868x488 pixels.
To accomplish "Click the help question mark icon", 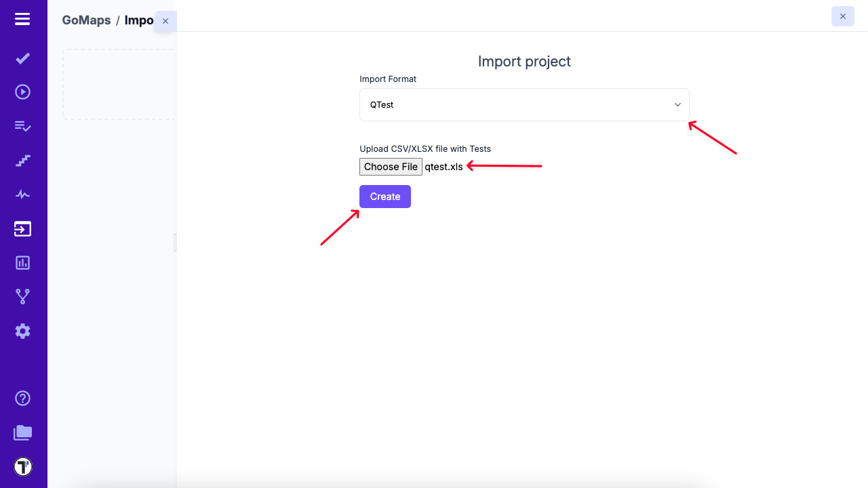I will pyautogui.click(x=22, y=399).
